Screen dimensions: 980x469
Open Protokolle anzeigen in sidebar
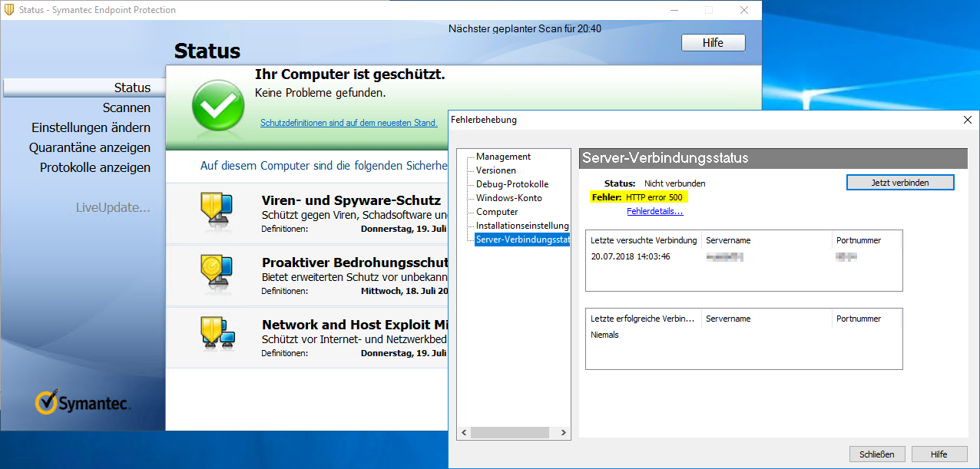point(95,167)
